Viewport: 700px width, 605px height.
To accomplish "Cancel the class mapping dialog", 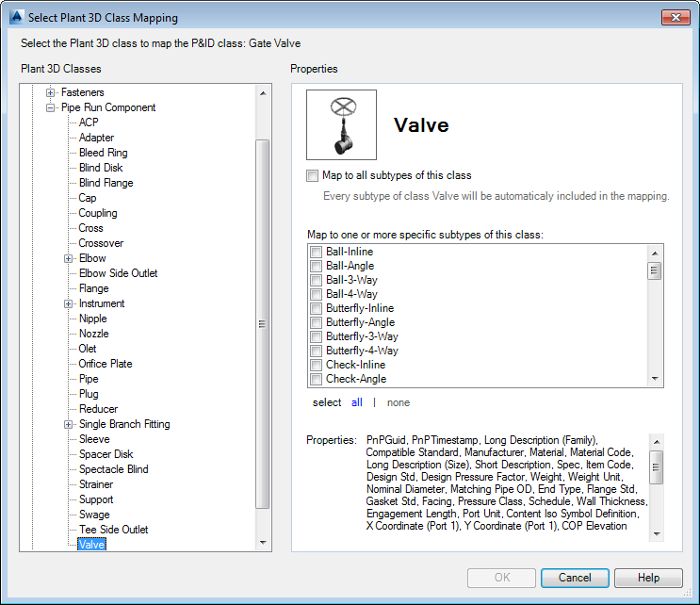I will tap(575, 578).
